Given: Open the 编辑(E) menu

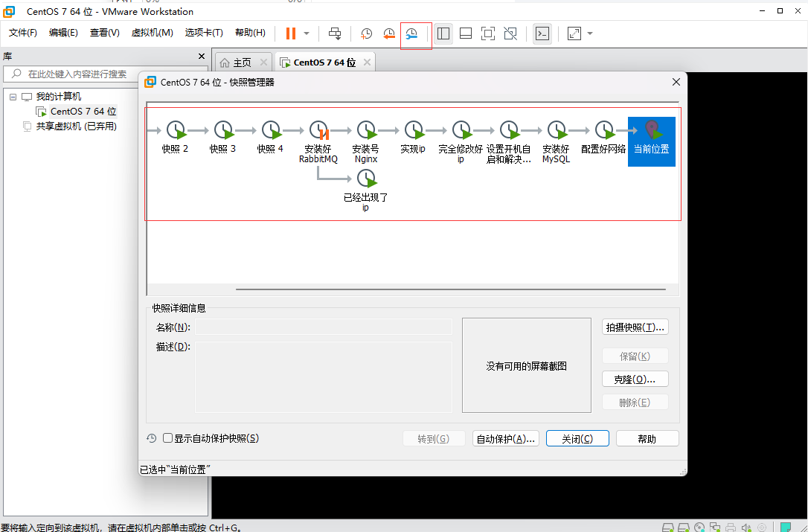Looking at the screenshot, I should tap(63, 33).
